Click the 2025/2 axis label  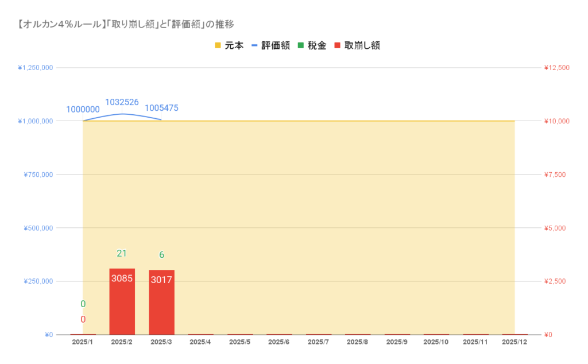coord(122,342)
